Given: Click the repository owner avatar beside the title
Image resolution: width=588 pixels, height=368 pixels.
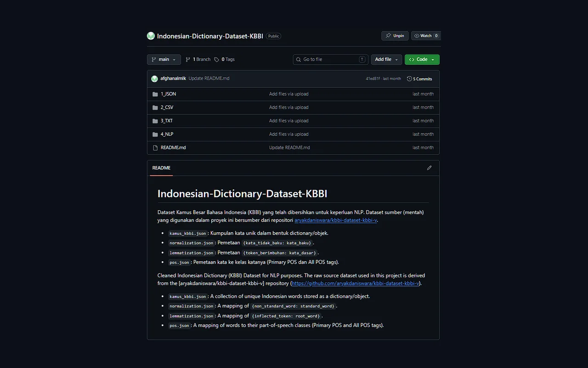Looking at the screenshot, I should (151, 36).
